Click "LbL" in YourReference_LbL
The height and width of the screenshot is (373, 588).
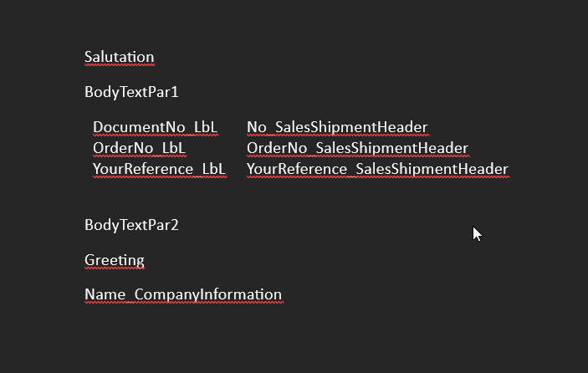pyautogui.click(x=214, y=170)
